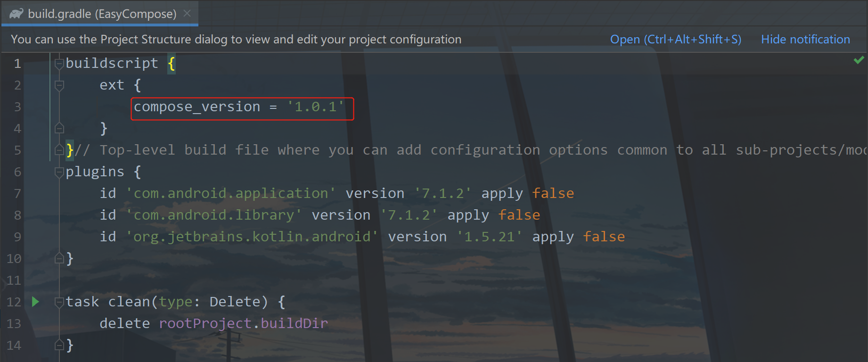Viewport: 868px width, 362px height.
Task: Click the '1.5.21' Kotlin version string
Action: 490,237
